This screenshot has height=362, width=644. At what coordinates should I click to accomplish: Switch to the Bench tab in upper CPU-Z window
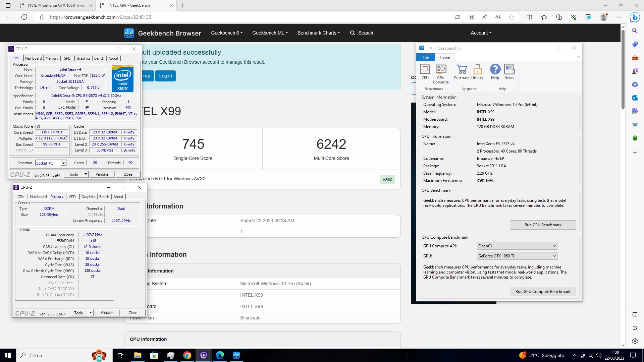pyautogui.click(x=99, y=58)
